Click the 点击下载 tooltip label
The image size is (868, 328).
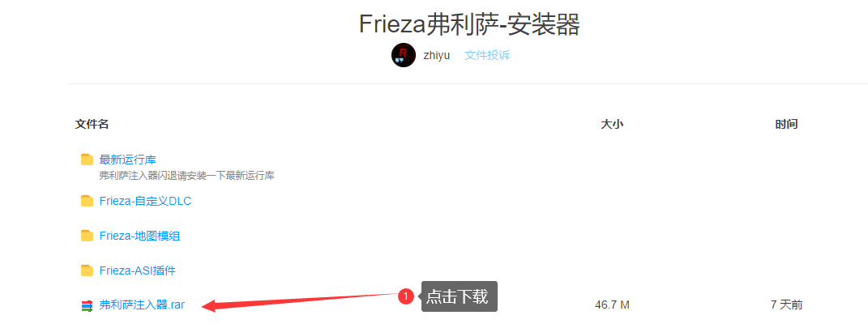click(459, 296)
